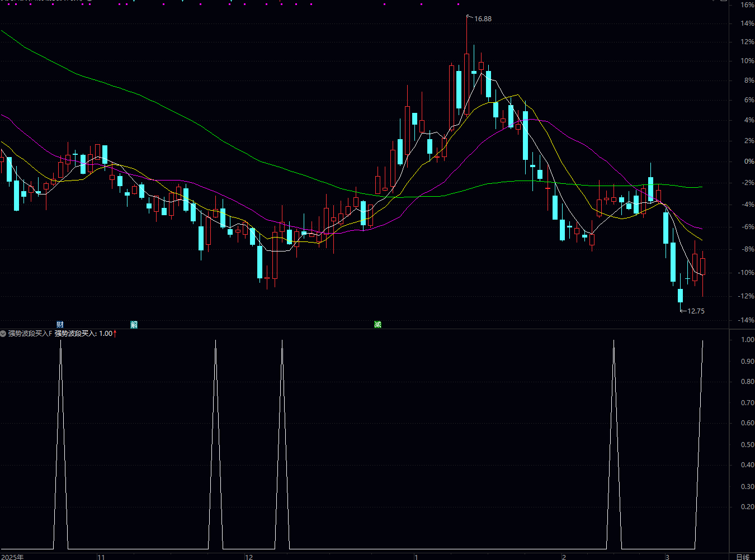
Task: Click the 12.75 low price label
Action: point(696,311)
